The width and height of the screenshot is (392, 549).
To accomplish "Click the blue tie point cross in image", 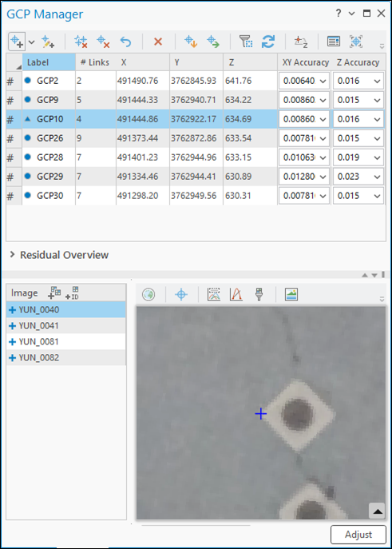I will coord(261,414).
